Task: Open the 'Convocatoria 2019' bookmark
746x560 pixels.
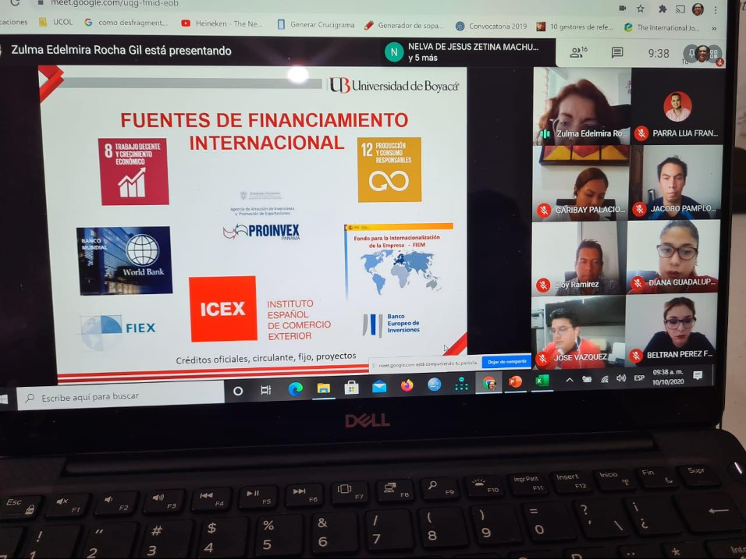Action: point(492,27)
